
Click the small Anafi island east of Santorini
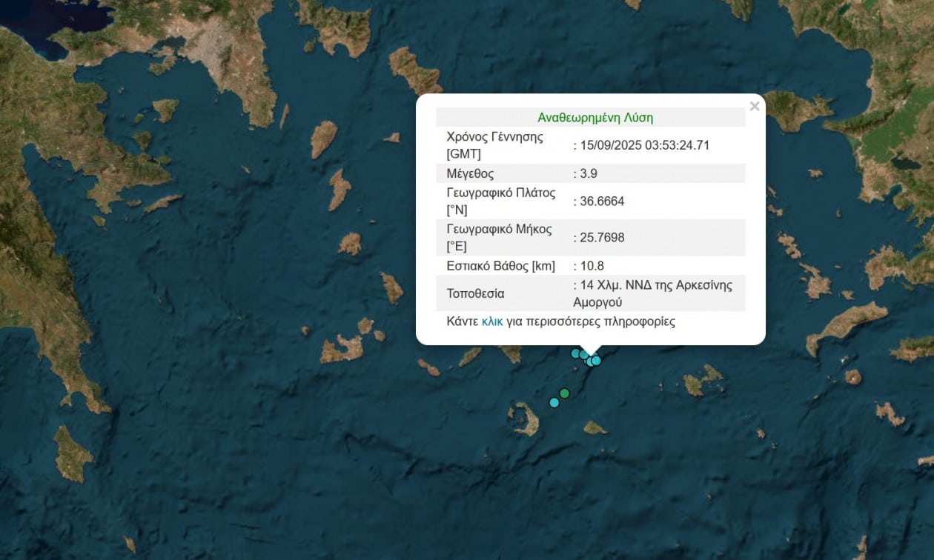[x=594, y=427]
